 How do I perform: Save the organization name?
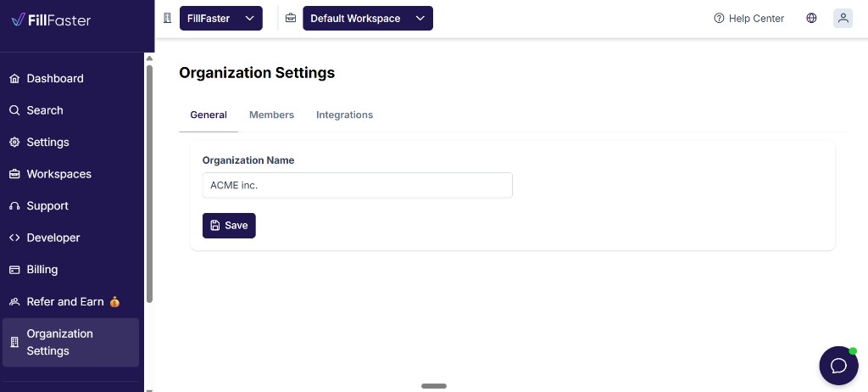[x=229, y=226]
